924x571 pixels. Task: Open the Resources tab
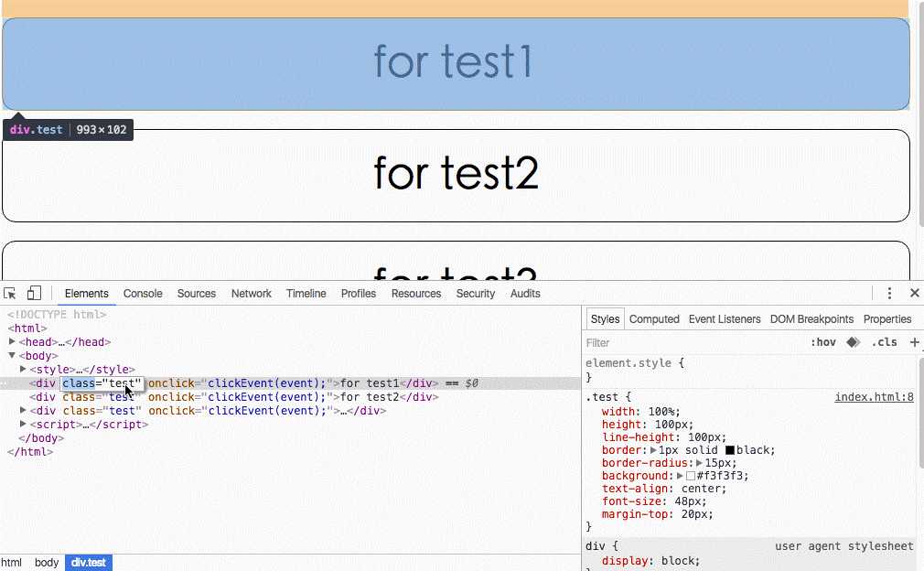(416, 294)
